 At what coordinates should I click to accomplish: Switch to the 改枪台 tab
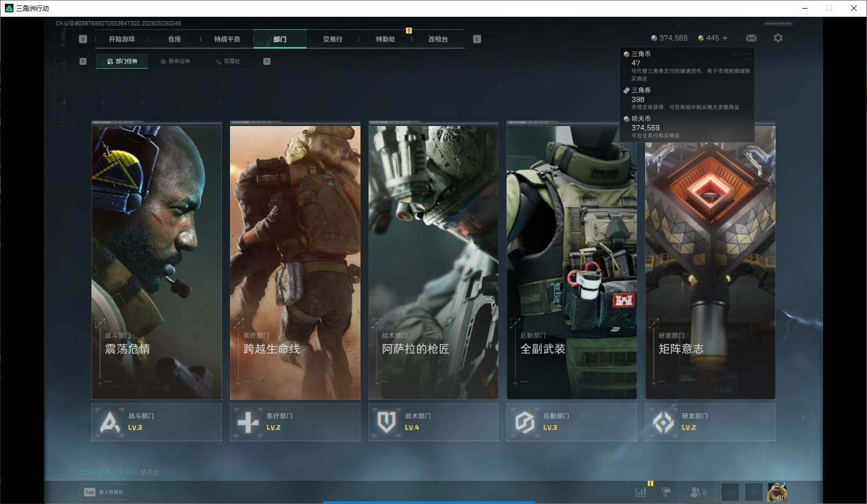[x=438, y=39]
